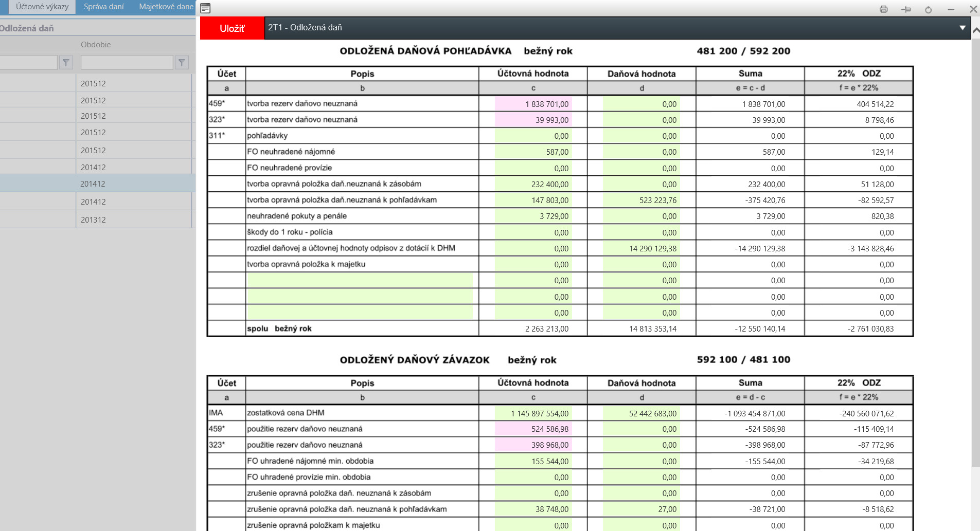Click the 'zostatková cena DHM' description
This screenshot has height=531, width=980.
coord(286,412)
